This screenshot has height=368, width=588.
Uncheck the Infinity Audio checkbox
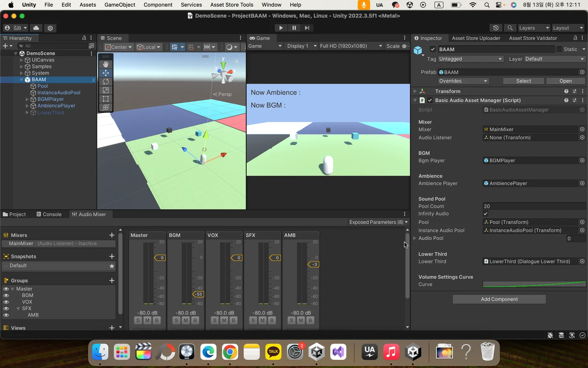tap(486, 214)
